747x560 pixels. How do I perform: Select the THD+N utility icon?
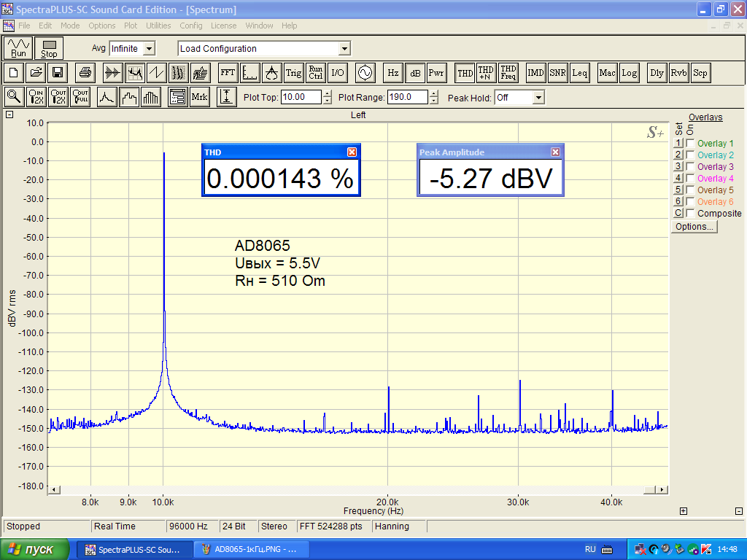(486, 73)
